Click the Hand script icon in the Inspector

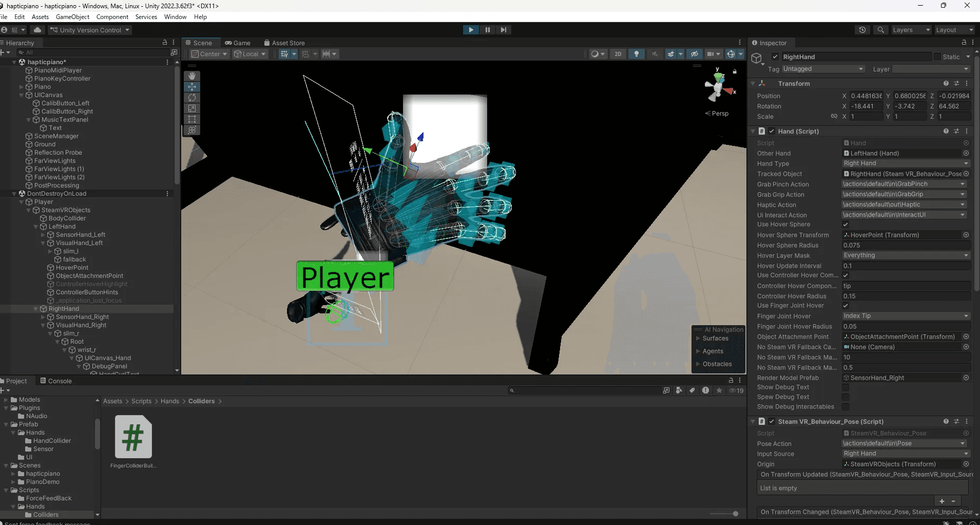[x=760, y=131]
